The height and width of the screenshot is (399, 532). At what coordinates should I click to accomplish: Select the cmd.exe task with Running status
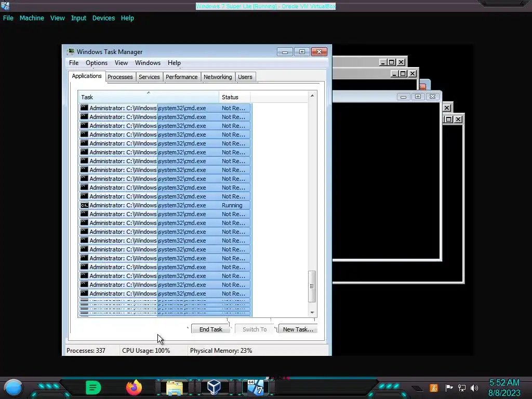(165, 205)
